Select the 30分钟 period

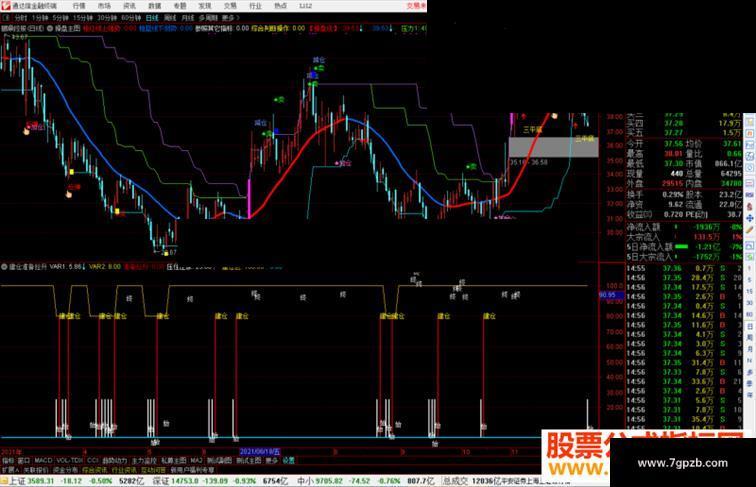coord(107,18)
